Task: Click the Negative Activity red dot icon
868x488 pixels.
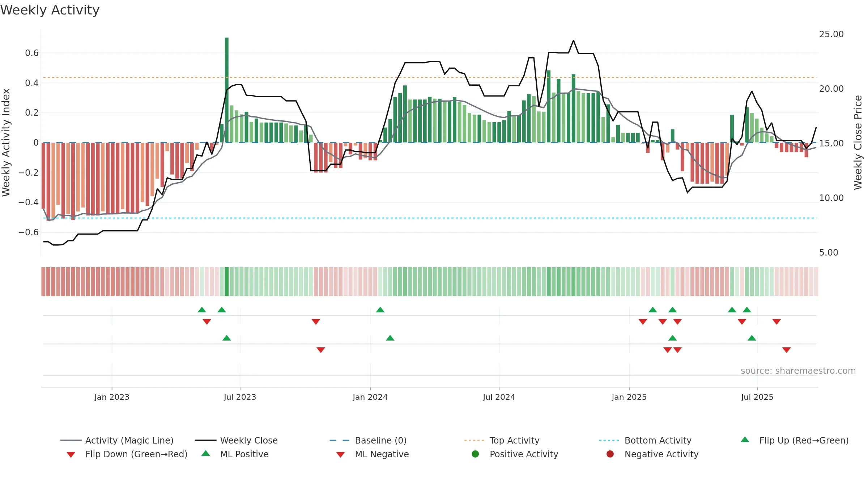Action: [610, 454]
